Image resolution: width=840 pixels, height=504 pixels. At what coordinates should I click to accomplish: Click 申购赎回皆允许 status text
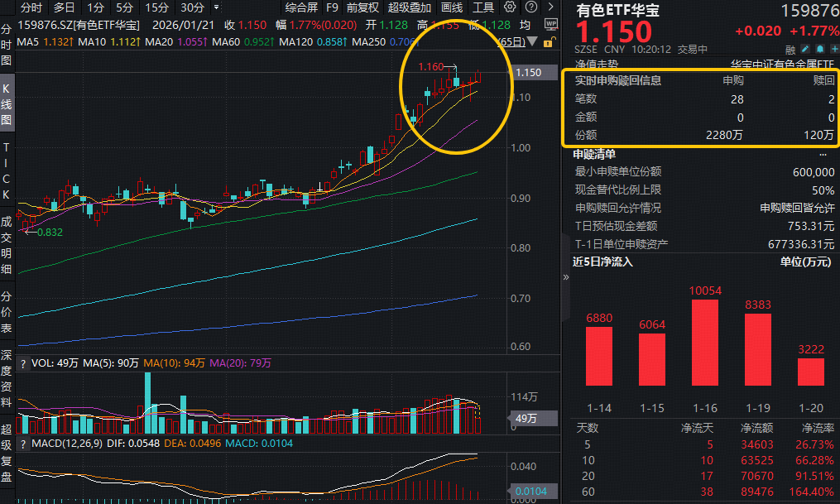pos(797,208)
